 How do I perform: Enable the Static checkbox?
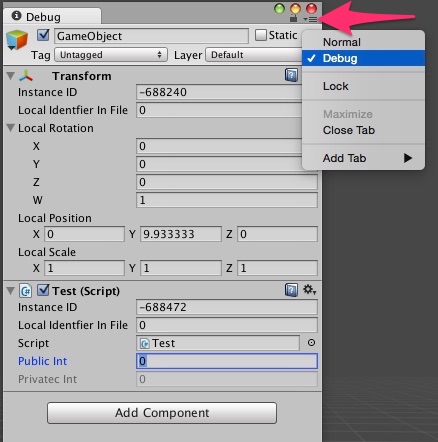point(261,35)
